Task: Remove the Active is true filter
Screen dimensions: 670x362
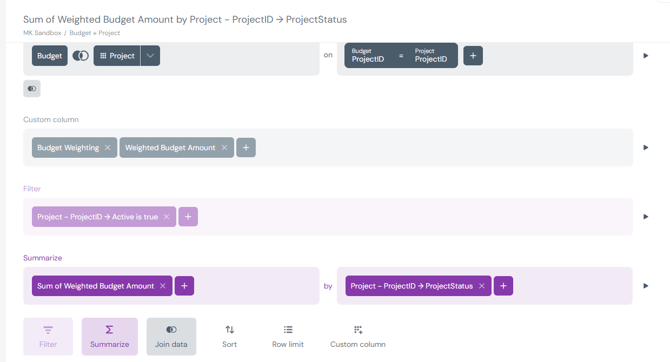Action: [167, 217]
